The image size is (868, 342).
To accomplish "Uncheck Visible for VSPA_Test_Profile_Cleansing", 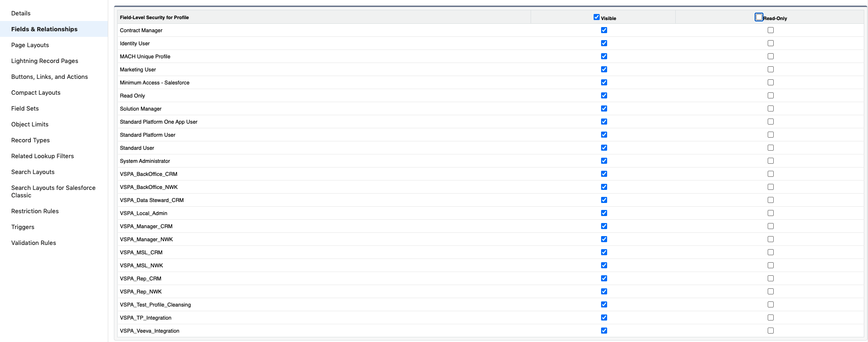I will coord(604,304).
